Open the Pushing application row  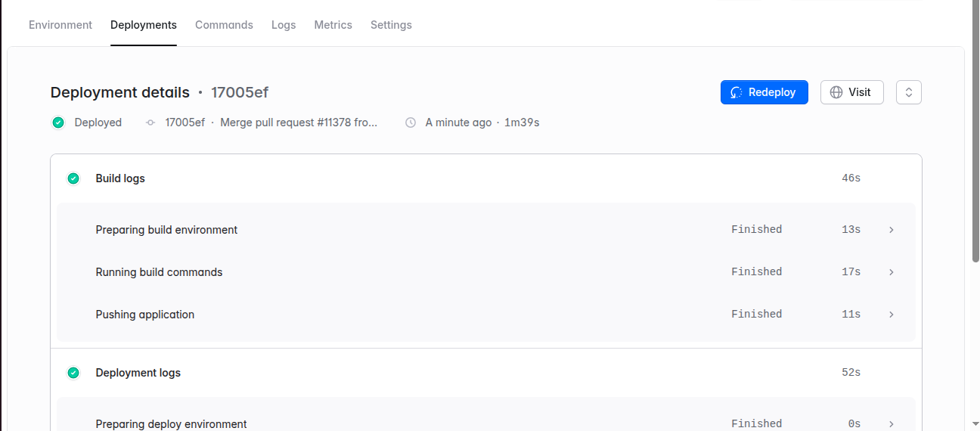pos(486,315)
